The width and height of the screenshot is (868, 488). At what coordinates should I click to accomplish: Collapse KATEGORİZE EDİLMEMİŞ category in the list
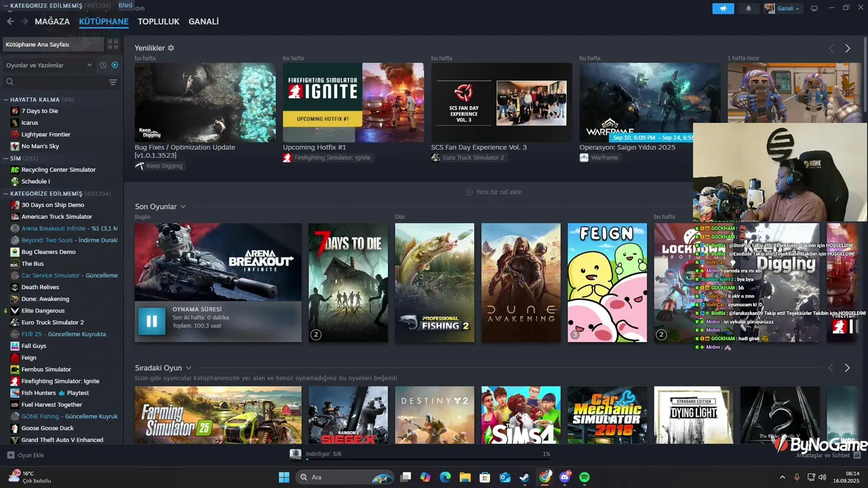click(6, 193)
